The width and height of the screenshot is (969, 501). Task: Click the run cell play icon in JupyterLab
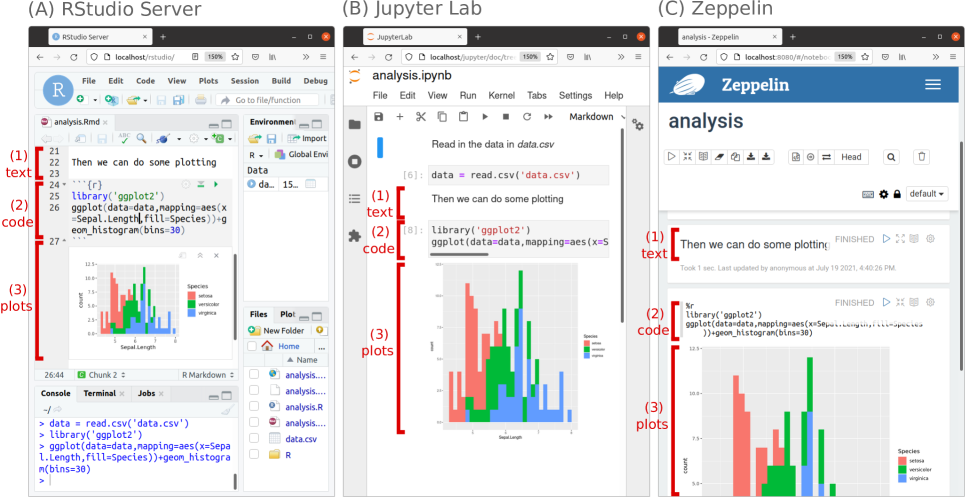(485, 116)
